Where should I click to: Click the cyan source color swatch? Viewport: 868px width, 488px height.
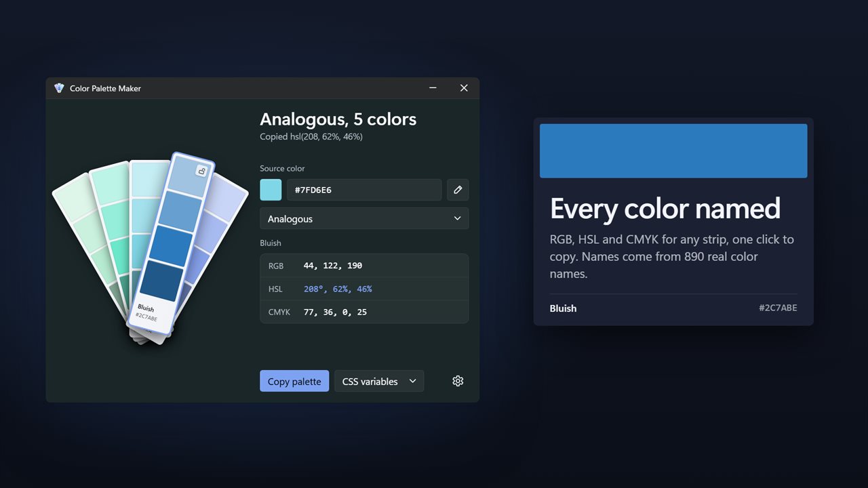271,190
